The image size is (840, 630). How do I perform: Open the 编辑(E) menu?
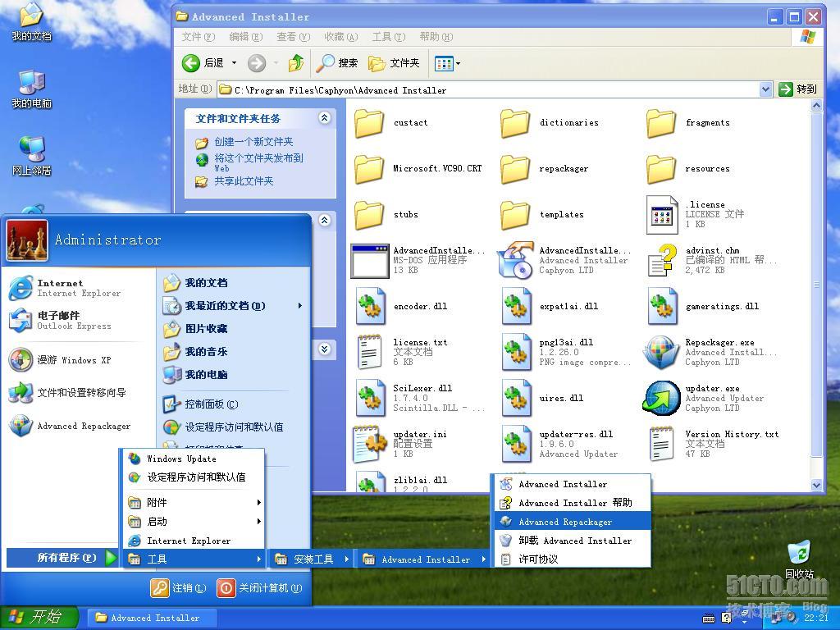click(x=246, y=37)
